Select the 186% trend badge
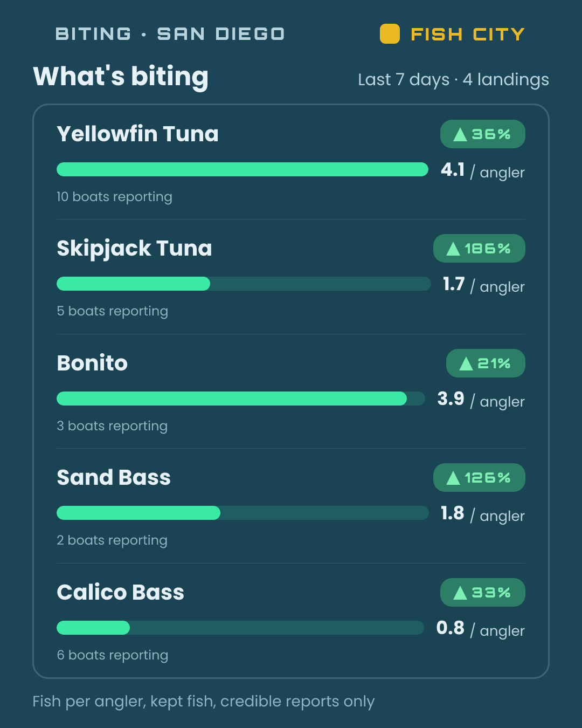The image size is (582, 728). (479, 249)
